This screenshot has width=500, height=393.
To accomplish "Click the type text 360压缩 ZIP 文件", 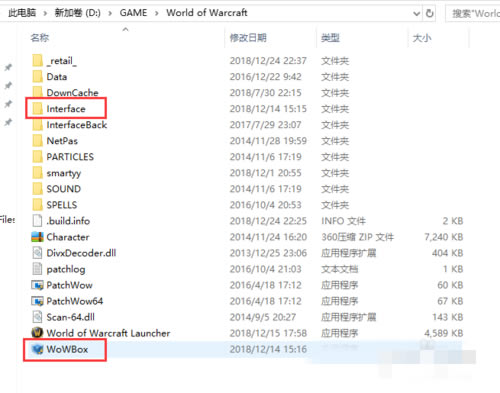I will (x=357, y=237).
